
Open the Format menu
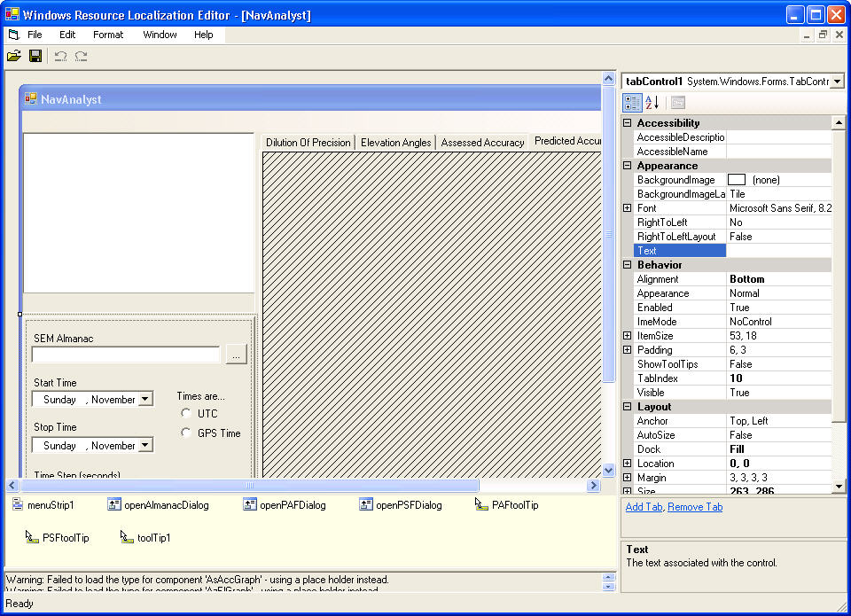[x=108, y=35]
